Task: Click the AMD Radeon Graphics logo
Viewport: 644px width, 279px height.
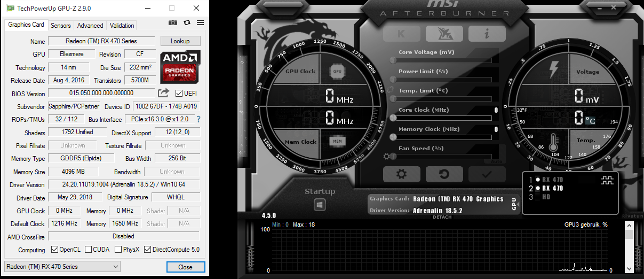Action: tap(180, 66)
